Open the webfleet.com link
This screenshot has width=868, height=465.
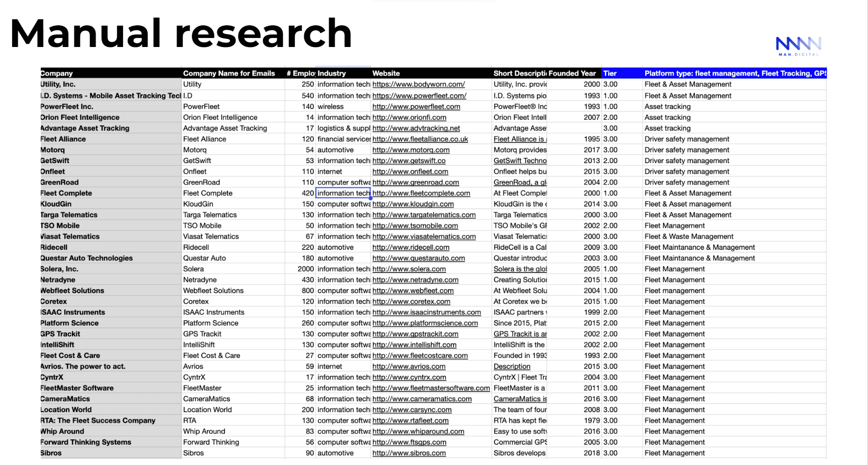pyautogui.click(x=413, y=291)
